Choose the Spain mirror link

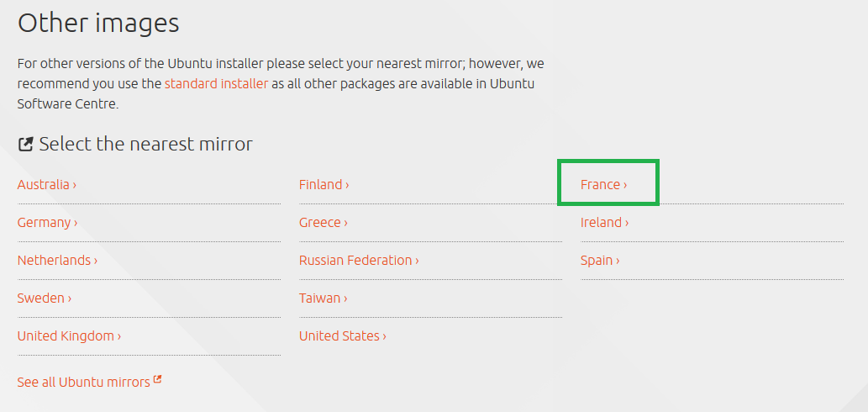pos(600,261)
